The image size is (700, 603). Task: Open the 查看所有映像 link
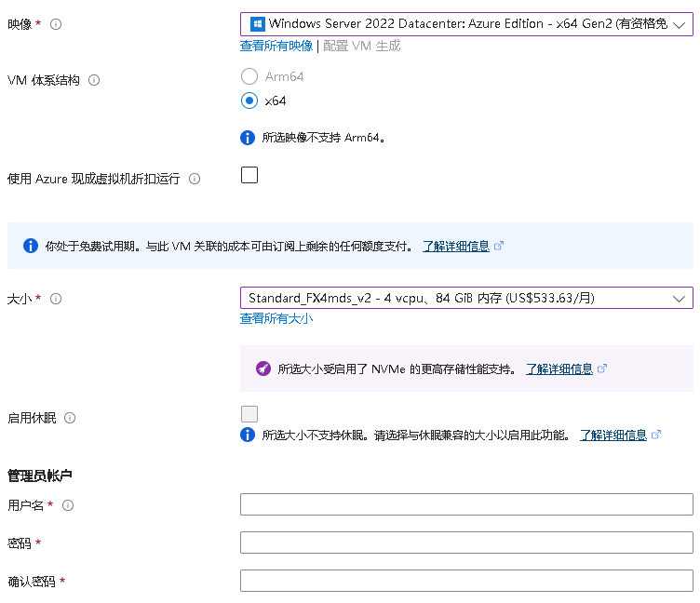pos(276,46)
